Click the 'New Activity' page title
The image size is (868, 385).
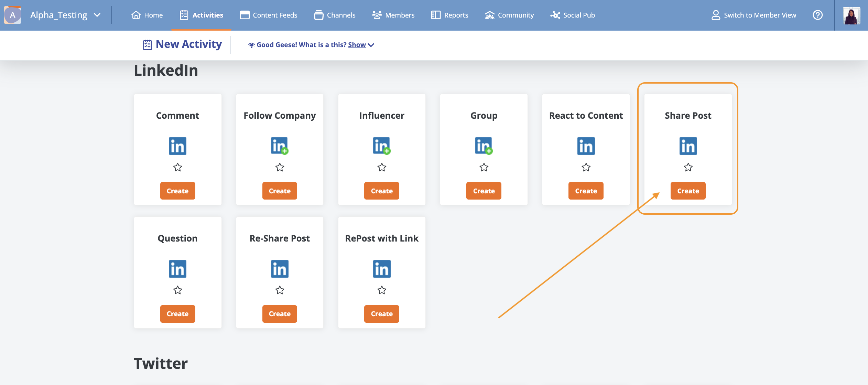189,44
